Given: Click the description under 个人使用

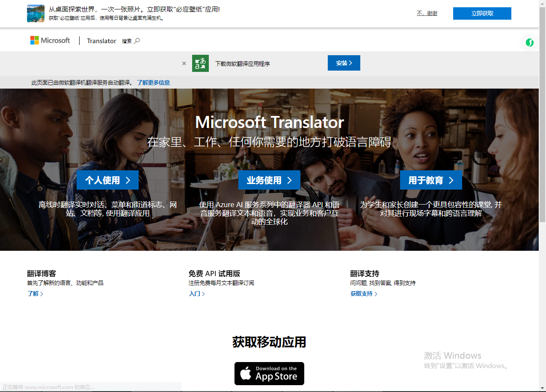Looking at the screenshot, I should click(108, 209).
